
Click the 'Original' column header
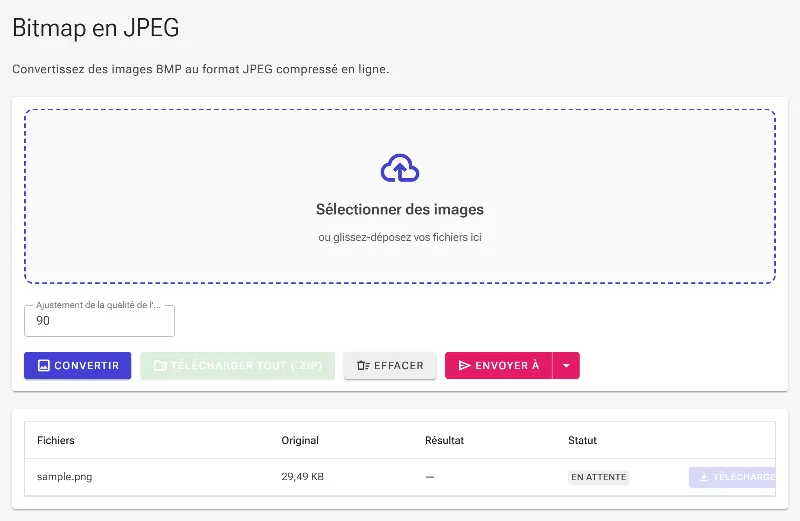click(x=300, y=440)
